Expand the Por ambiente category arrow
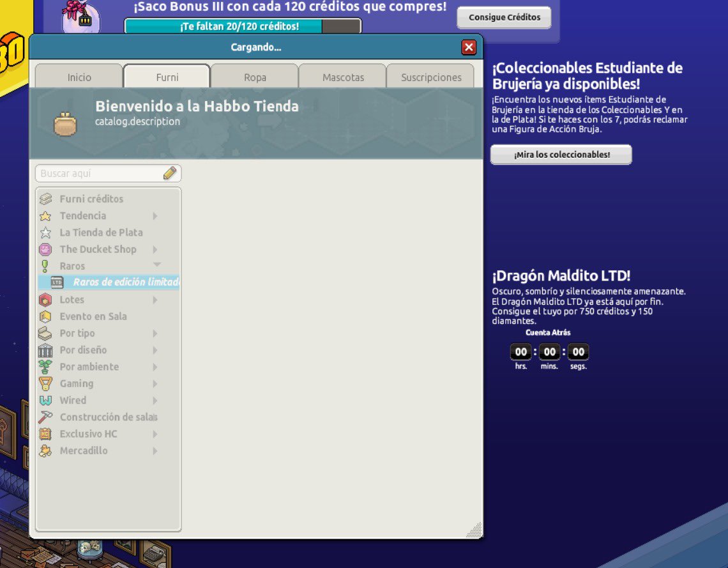This screenshot has height=568, width=728. [155, 367]
